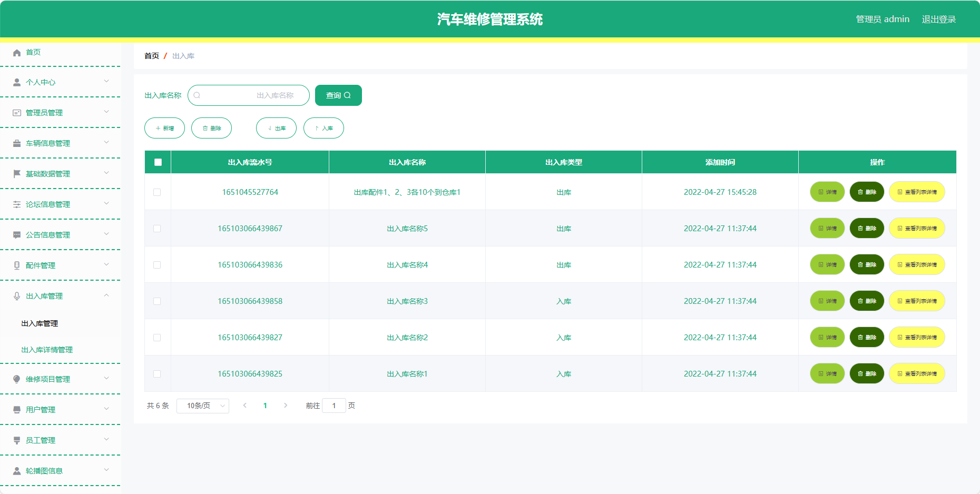Expand the 个人中心 menu chevron
The image size is (980, 494).
(106, 81)
